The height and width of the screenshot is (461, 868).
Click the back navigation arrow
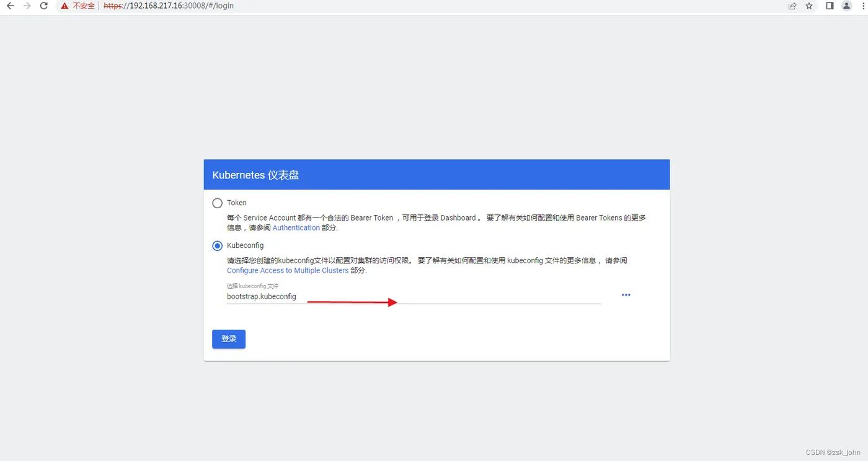(x=10, y=6)
